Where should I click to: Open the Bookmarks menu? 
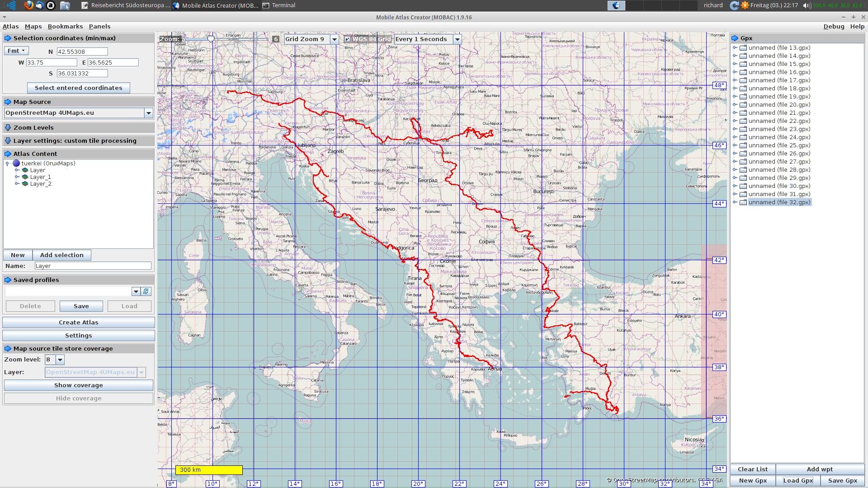point(65,27)
